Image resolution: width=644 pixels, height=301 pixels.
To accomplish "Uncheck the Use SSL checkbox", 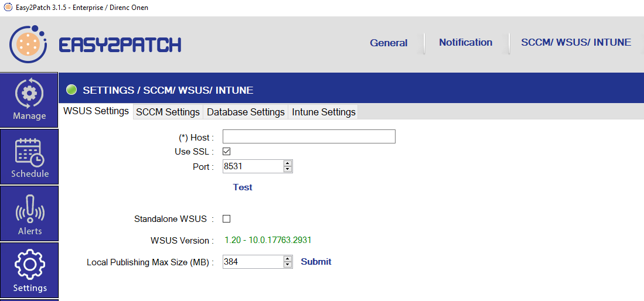I will 227,152.
